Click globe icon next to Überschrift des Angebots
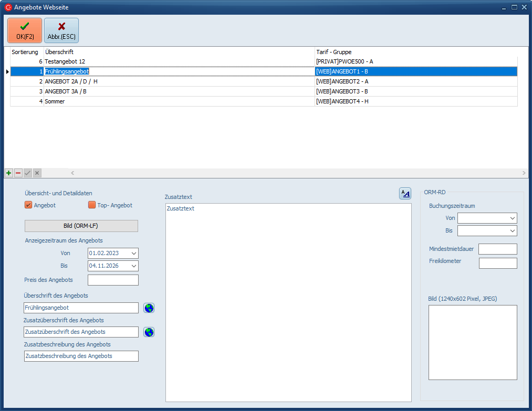Screen dimensions: 532x411 149,308
